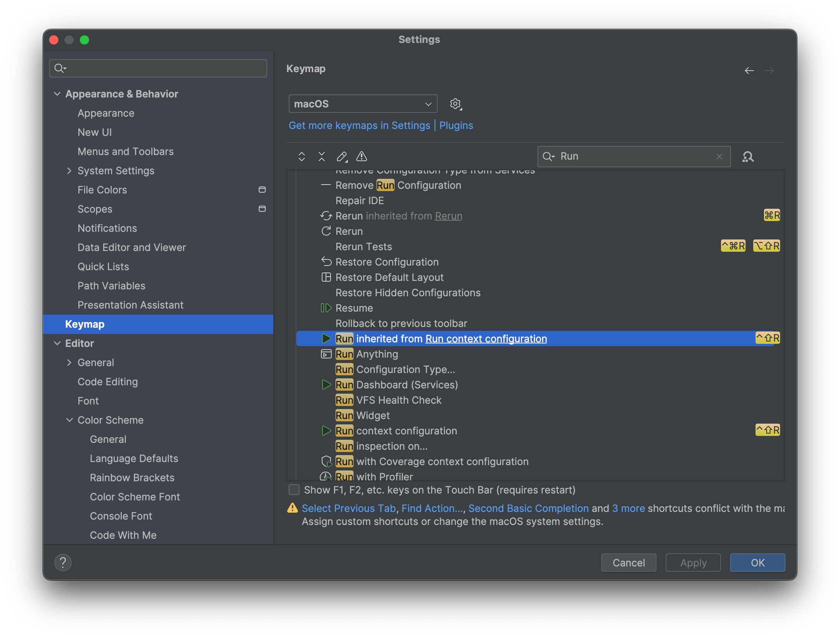Click the magnifier icon in the Run filter
840x637 pixels.
[548, 157]
